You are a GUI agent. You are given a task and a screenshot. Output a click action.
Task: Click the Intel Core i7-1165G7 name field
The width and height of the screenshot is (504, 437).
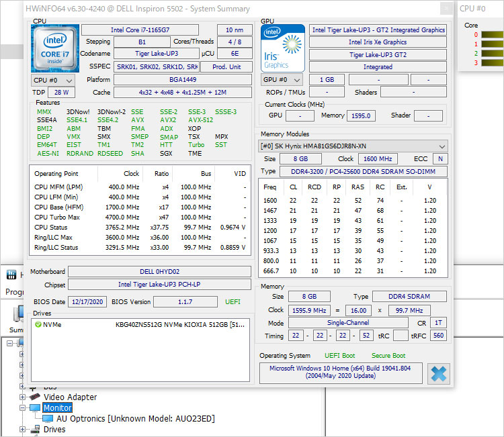click(x=140, y=30)
